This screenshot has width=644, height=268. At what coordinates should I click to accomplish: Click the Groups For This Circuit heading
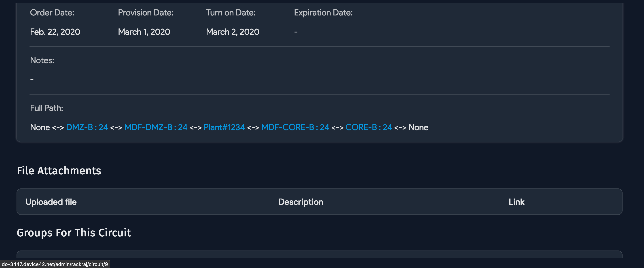click(x=74, y=233)
